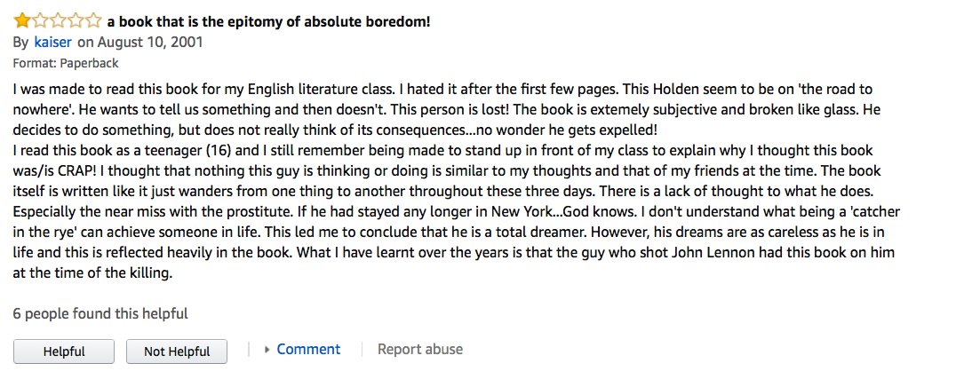Click the Format: Paperback label

pos(66,63)
